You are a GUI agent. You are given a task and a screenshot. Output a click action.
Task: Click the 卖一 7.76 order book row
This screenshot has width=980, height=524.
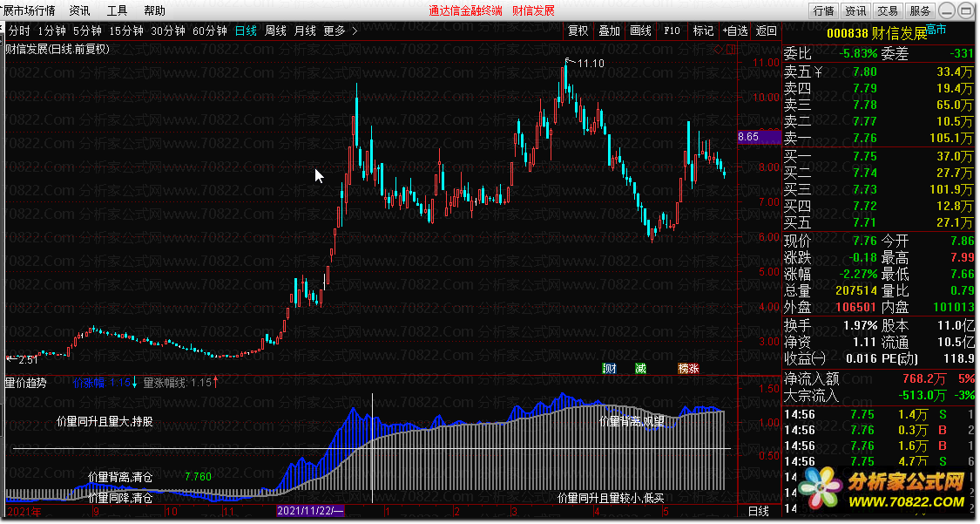tap(879, 138)
